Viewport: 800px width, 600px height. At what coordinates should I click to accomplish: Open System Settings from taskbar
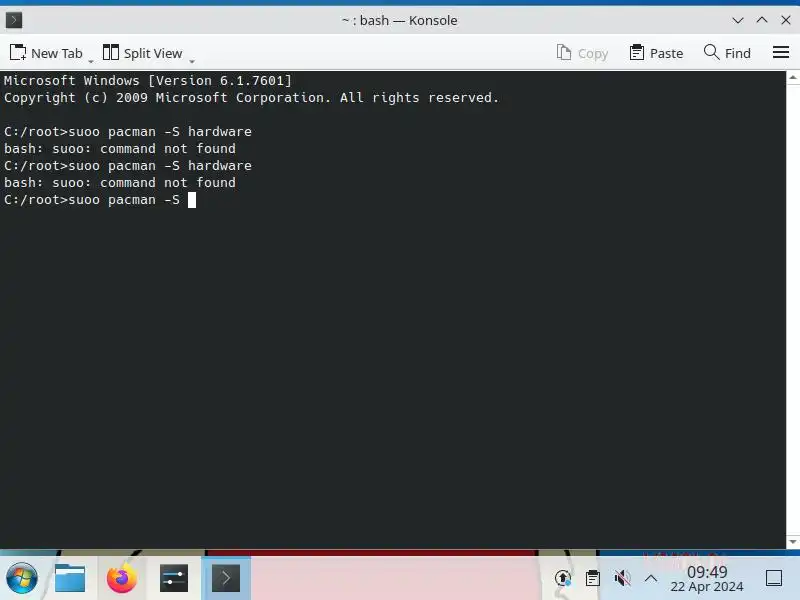(x=174, y=579)
